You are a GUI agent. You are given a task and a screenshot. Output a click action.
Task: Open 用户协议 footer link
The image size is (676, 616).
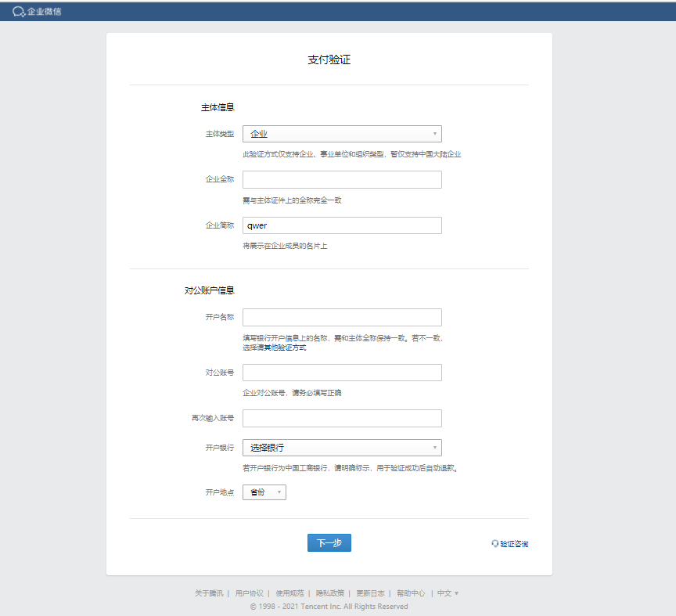pos(249,593)
